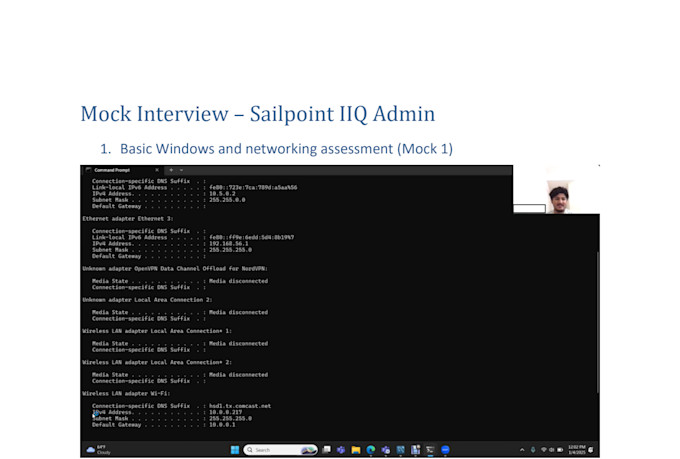Screen dimensions: 680x459
Task: Open the Terminal icon in taskbar
Action: [x=430, y=450]
